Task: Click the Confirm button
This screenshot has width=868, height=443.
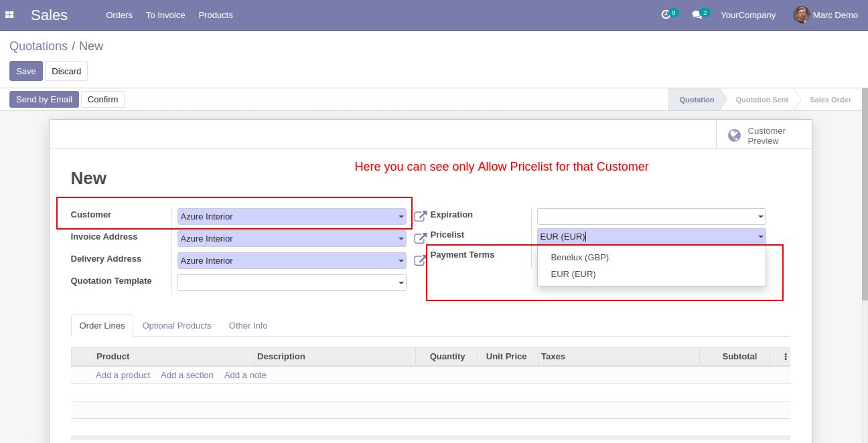Action: tap(102, 99)
